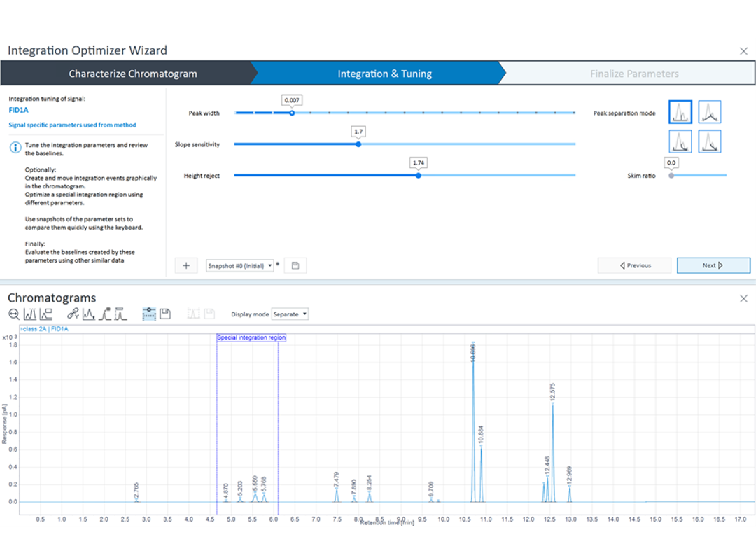Switch to the Characterize Chromatogram step

tap(132, 73)
